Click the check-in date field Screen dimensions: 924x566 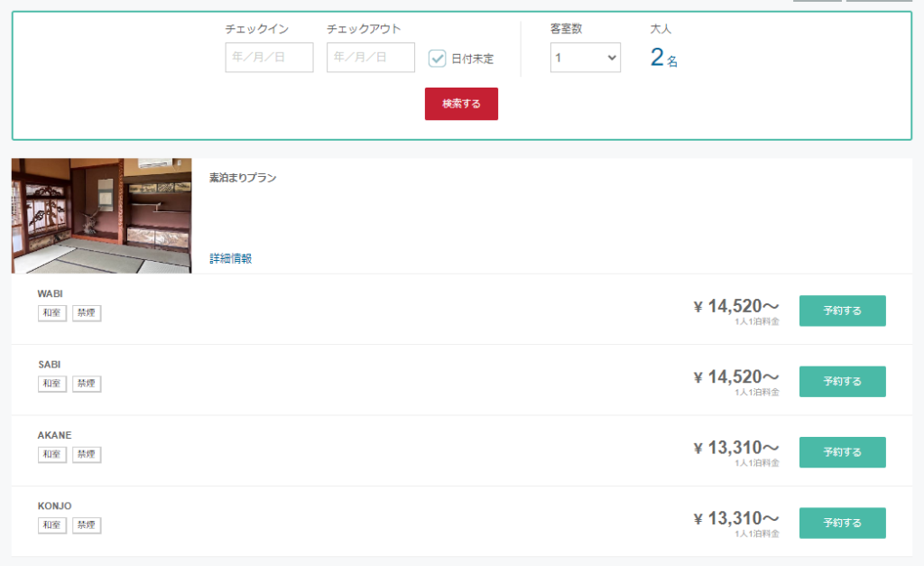269,58
